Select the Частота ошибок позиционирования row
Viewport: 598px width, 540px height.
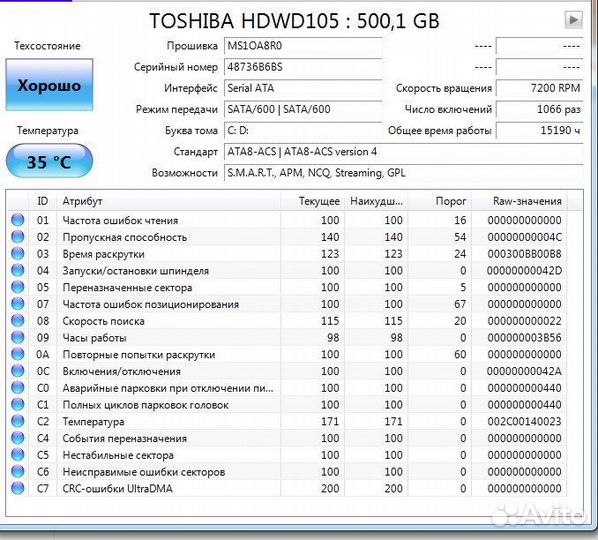coord(287,304)
